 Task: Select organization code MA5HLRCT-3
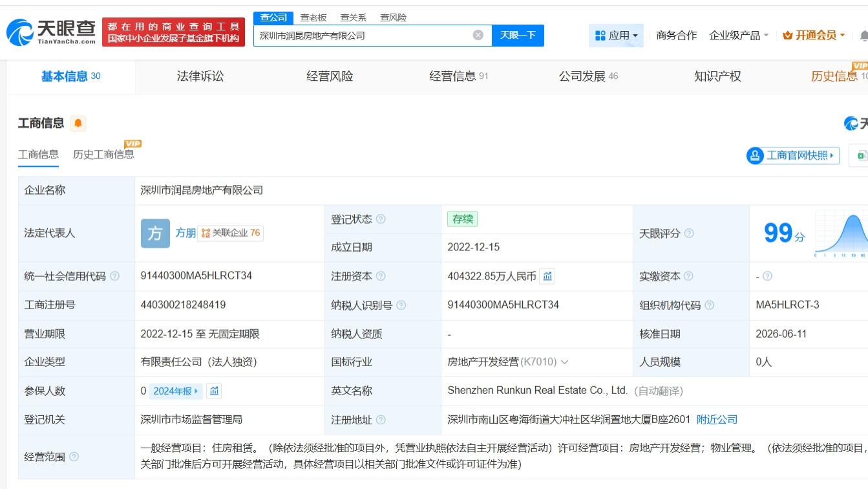pyautogui.click(x=787, y=305)
